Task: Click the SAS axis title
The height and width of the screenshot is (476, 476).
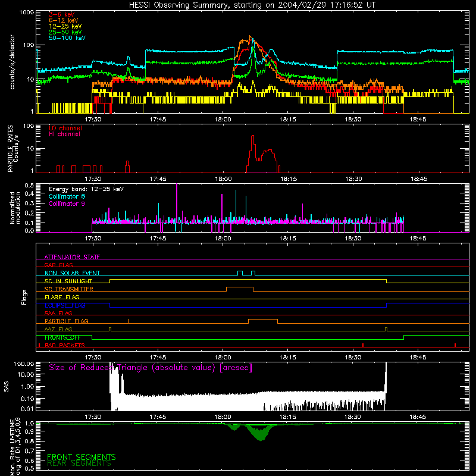Action: click(7, 386)
